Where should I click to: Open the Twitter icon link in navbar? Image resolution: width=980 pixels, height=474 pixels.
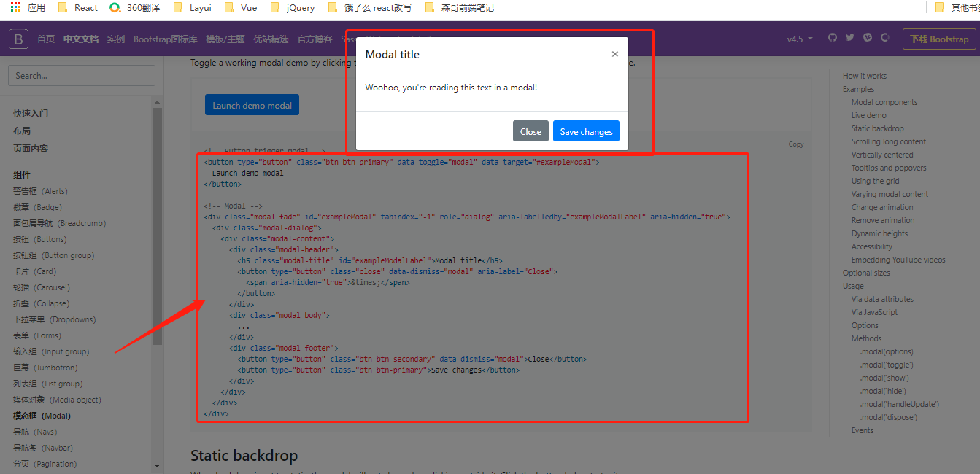(850, 37)
